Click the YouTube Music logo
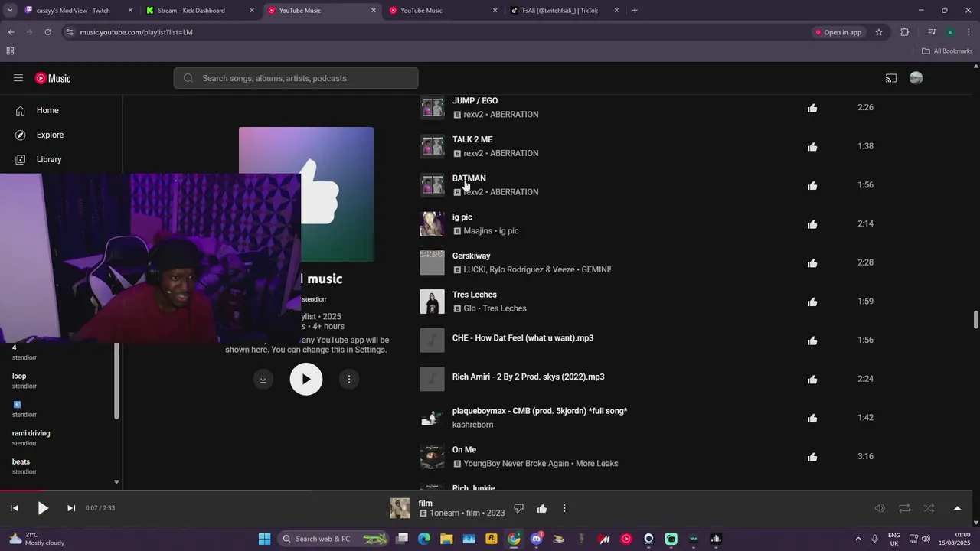 click(x=53, y=78)
